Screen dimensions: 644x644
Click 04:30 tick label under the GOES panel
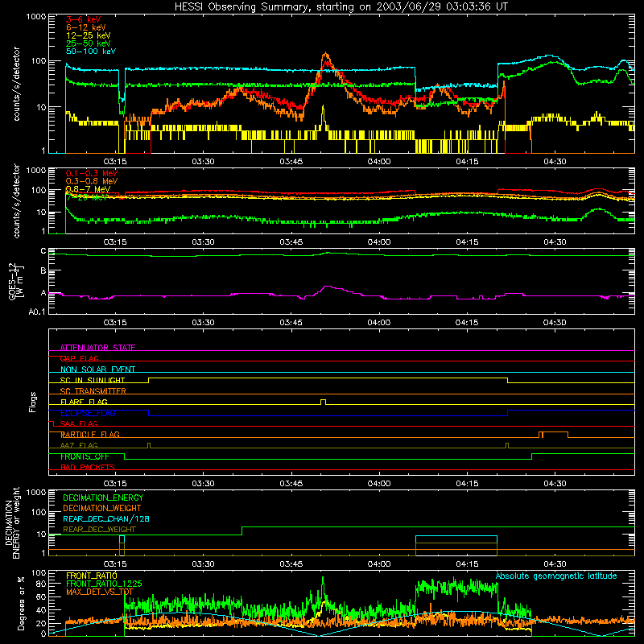point(555,323)
